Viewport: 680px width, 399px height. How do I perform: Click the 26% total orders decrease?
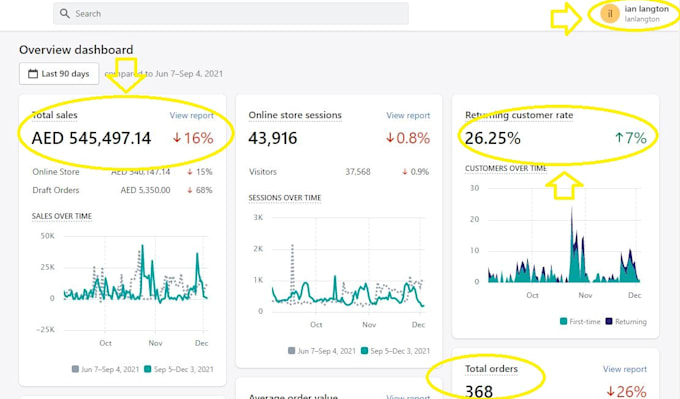[x=626, y=392]
